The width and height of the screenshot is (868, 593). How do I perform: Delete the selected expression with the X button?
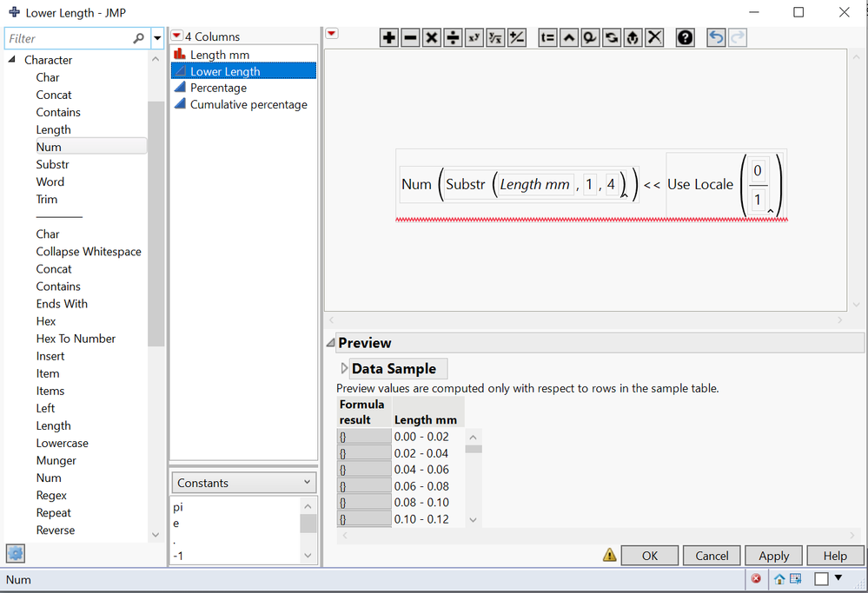654,37
